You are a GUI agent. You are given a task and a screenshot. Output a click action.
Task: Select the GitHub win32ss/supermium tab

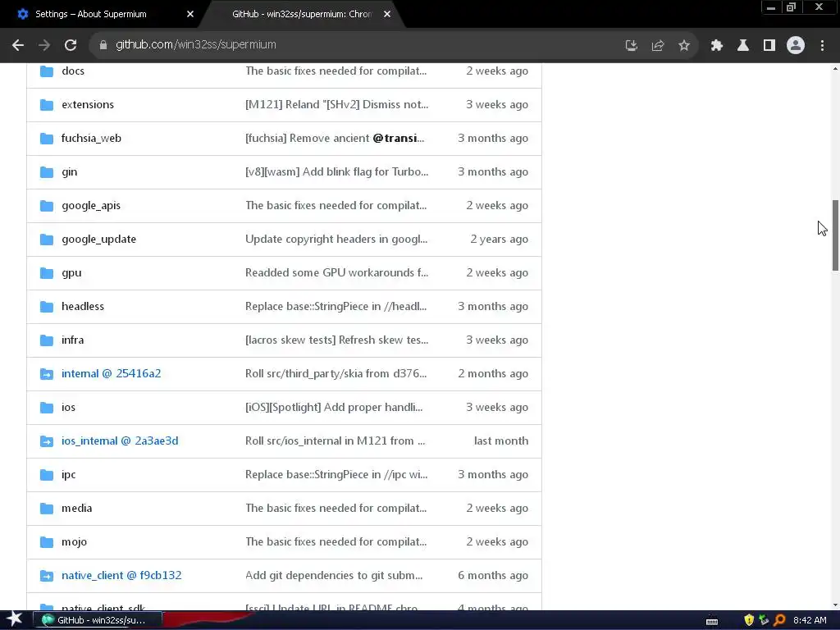(302, 14)
